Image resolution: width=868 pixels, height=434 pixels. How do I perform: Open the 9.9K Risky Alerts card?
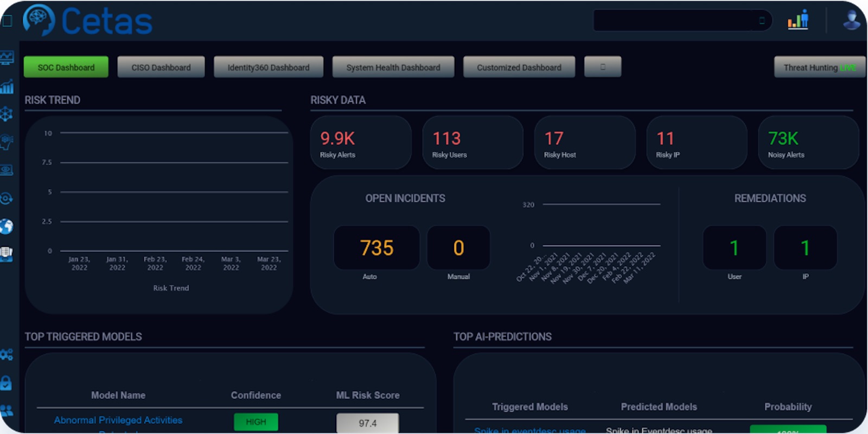coord(361,143)
